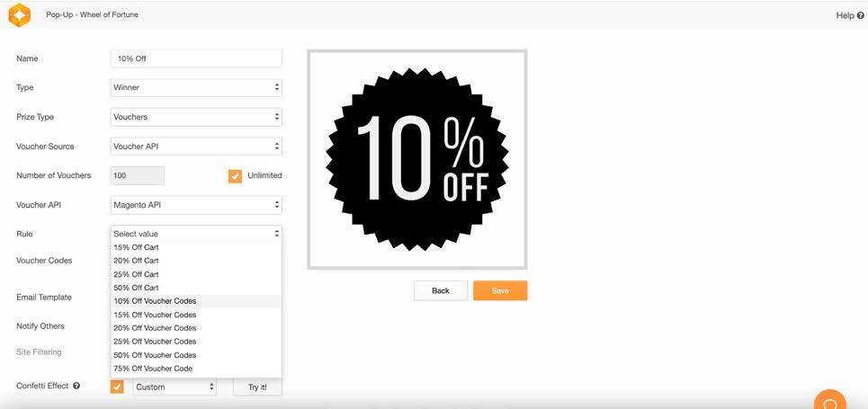Open the Voucher Source dropdown
This screenshot has height=409, width=868.
pos(196,147)
